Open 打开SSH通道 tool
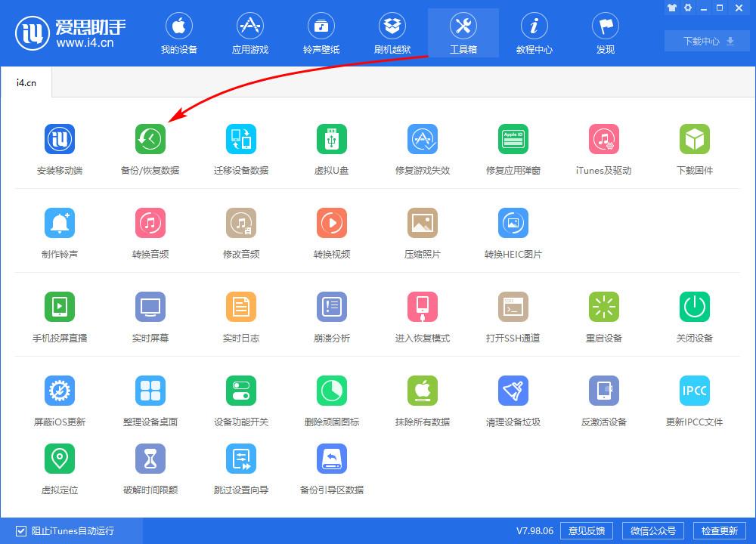 click(513, 307)
